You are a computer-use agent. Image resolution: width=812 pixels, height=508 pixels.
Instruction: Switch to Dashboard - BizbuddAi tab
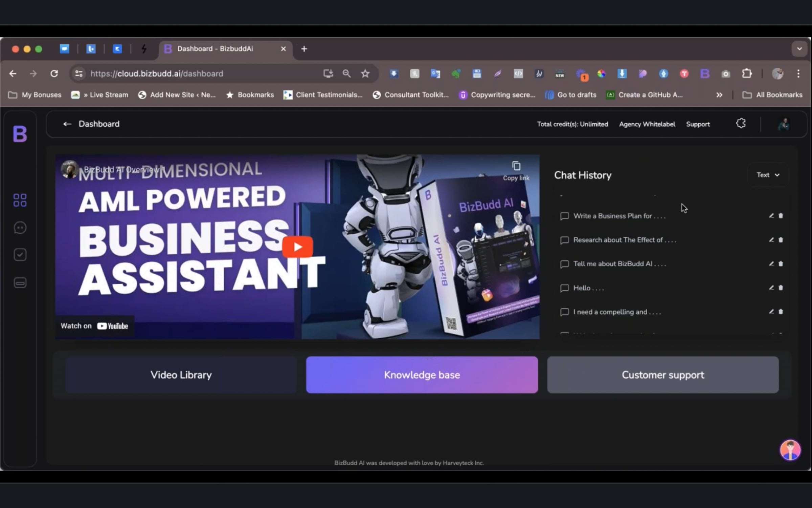click(x=215, y=49)
